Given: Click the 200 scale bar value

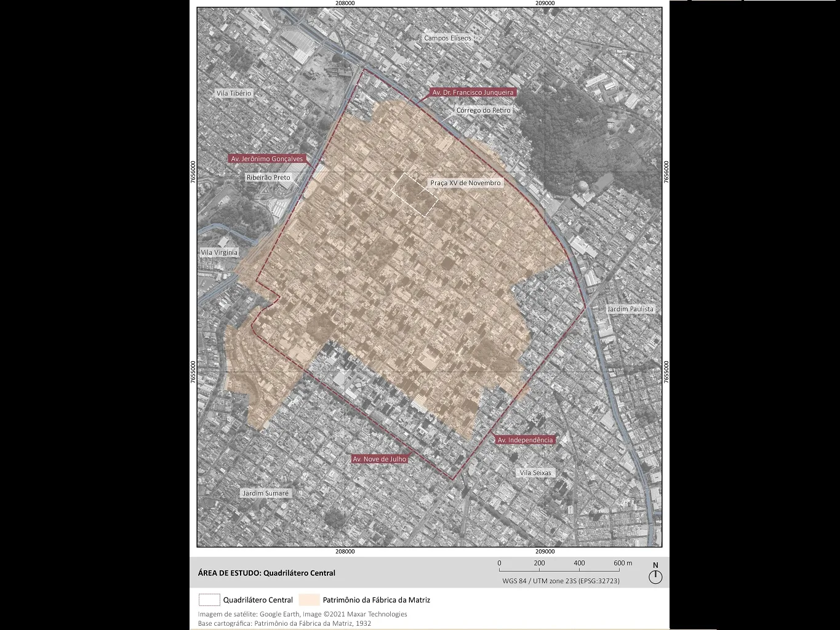Looking at the screenshot, I should pyautogui.click(x=539, y=563).
